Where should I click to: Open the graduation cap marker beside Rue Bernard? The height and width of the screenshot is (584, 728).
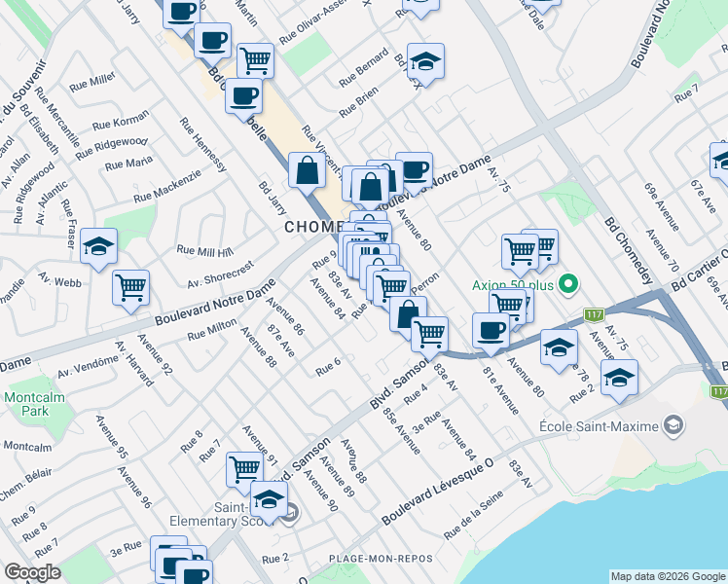point(425,62)
